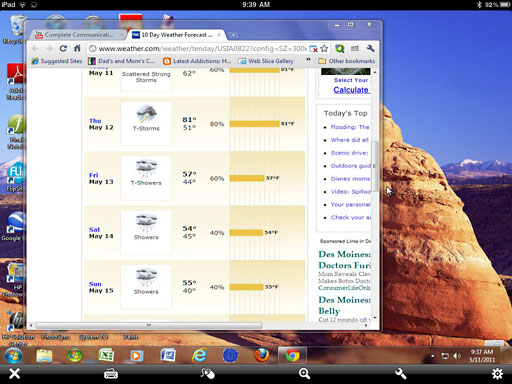The width and height of the screenshot is (512, 384).
Task: Open Word from the taskbar
Action: tap(168, 356)
